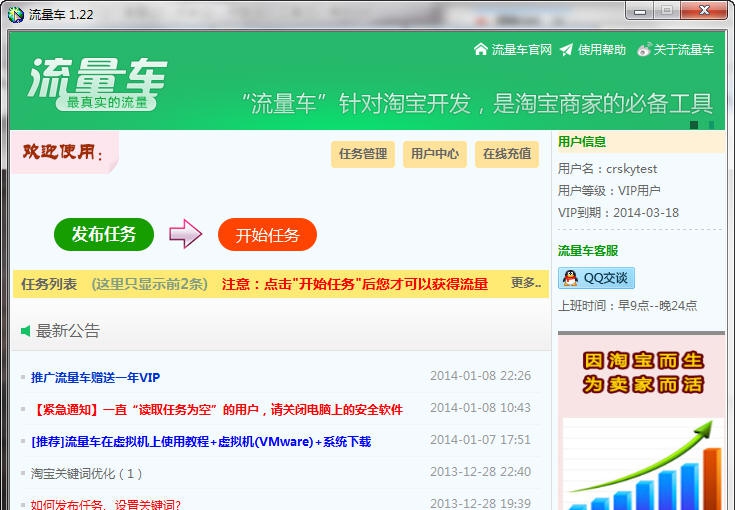
Task: Click the date 2013-12-28 22:40
Action: (x=480, y=472)
